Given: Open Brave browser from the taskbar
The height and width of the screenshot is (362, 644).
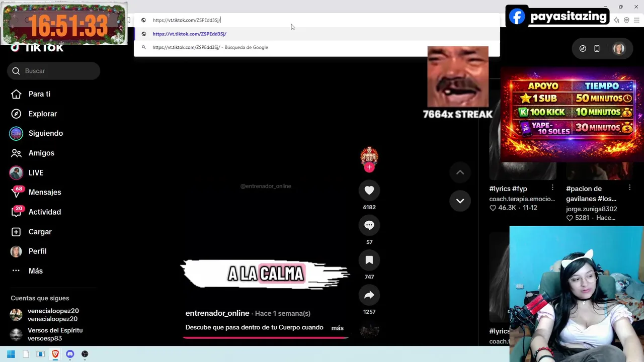Looking at the screenshot, I should tap(55, 354).
